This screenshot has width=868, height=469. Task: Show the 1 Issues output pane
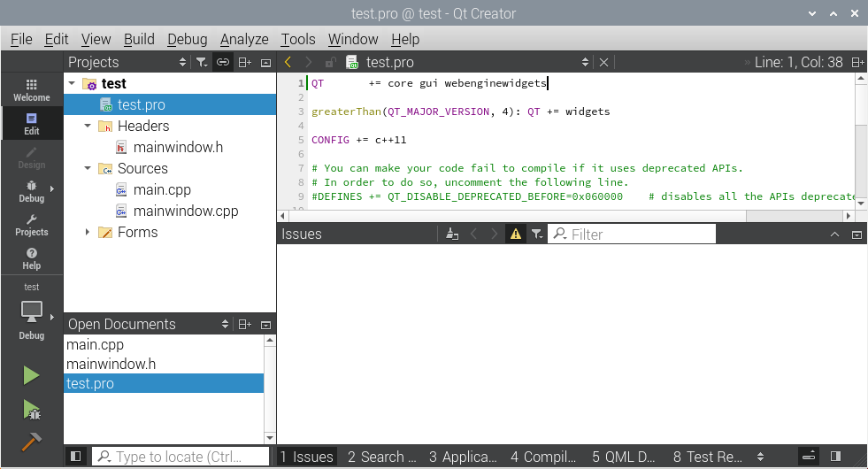click(x=307, y=457)
